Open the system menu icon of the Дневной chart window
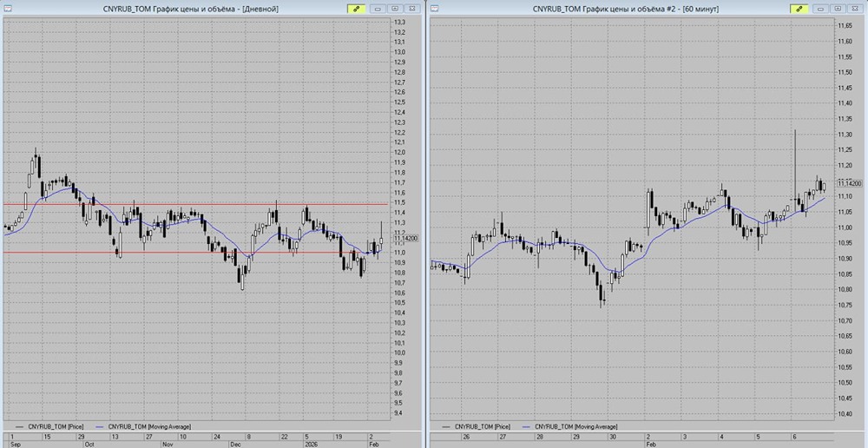 (8, 9)
